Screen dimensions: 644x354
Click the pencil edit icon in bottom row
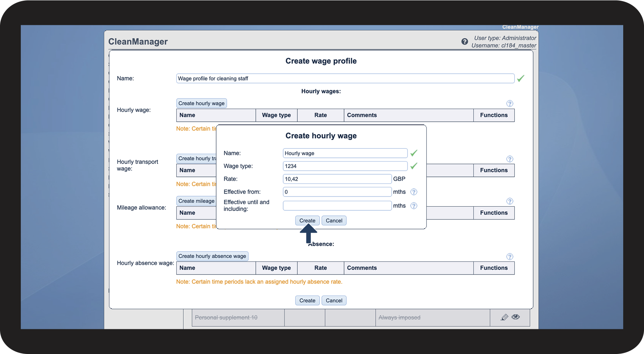point(504,317)
